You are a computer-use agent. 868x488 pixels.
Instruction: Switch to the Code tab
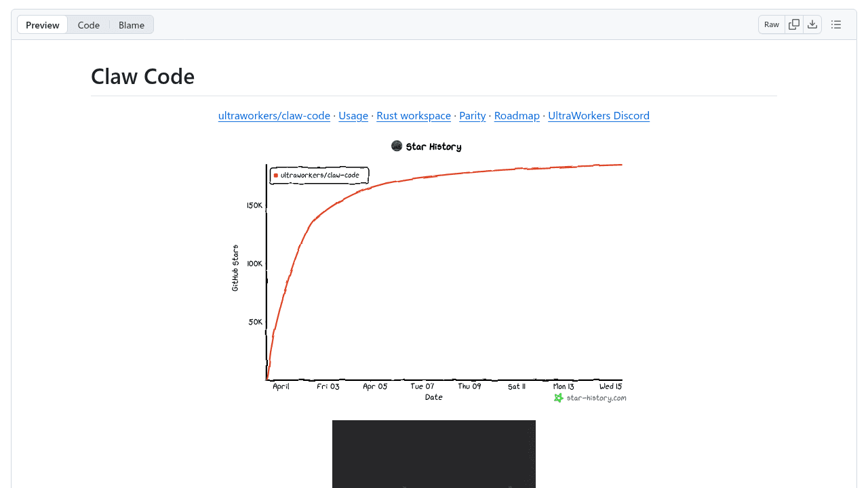[89, 25]
